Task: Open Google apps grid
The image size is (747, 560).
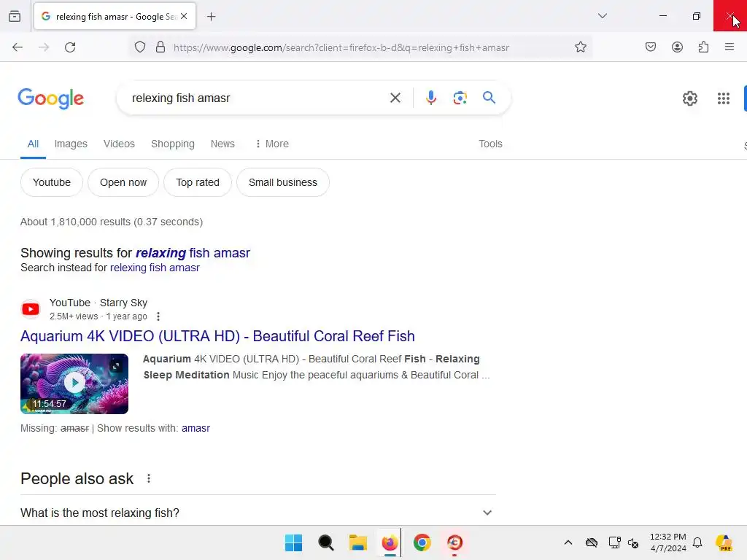Action: pyautogui.click(x=723, y=98)
